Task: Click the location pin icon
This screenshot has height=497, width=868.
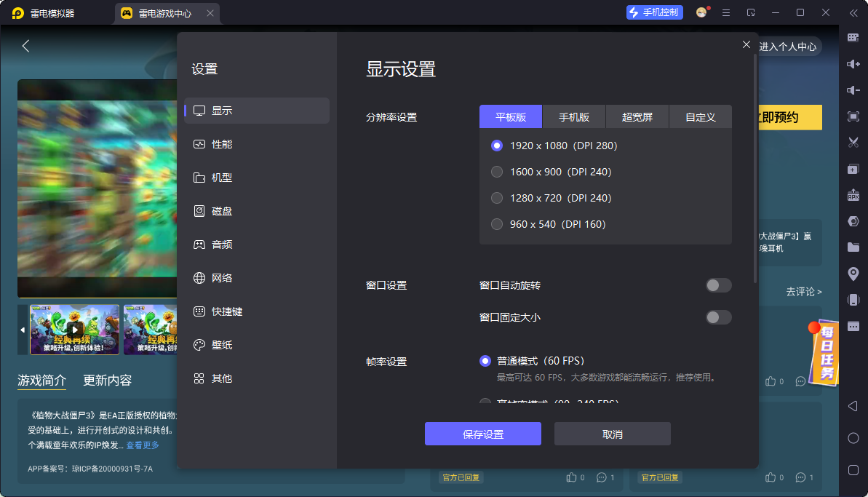Action: pos(853,274)
